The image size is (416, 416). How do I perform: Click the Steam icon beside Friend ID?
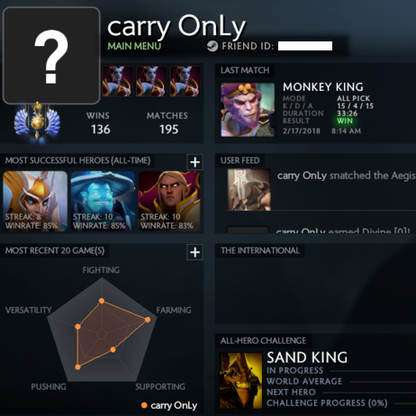point(212,46)
